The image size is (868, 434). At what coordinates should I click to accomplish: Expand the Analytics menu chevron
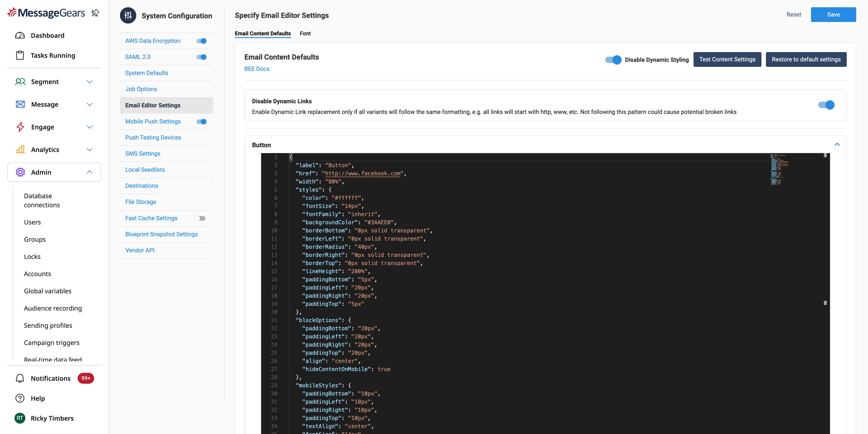[x=90, y=149]
